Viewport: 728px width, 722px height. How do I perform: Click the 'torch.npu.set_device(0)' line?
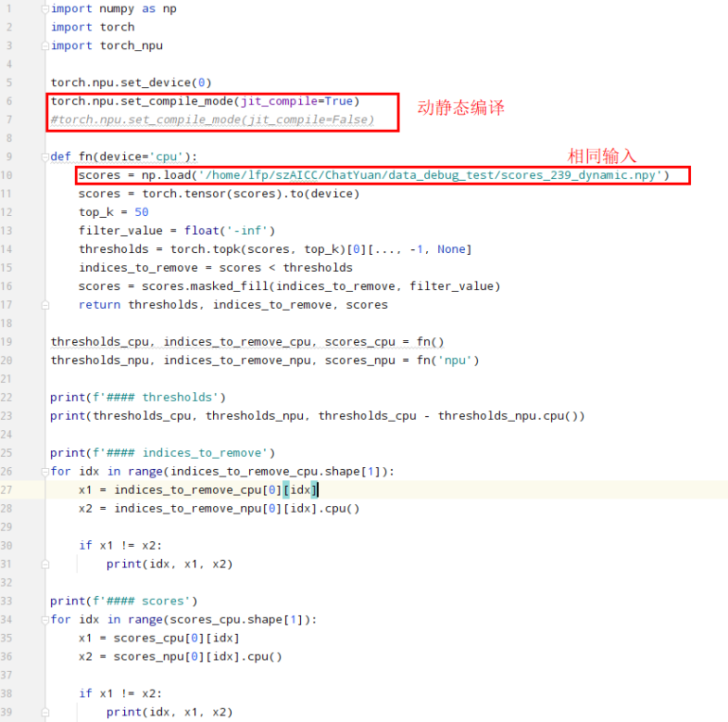131,82
